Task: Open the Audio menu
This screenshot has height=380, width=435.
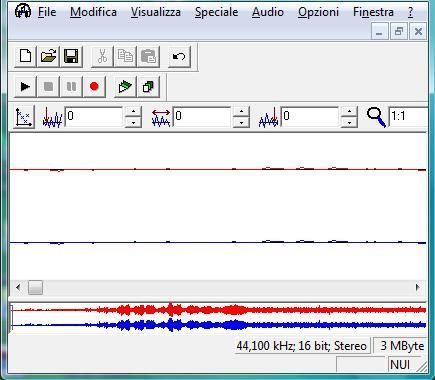Action: 268,12
